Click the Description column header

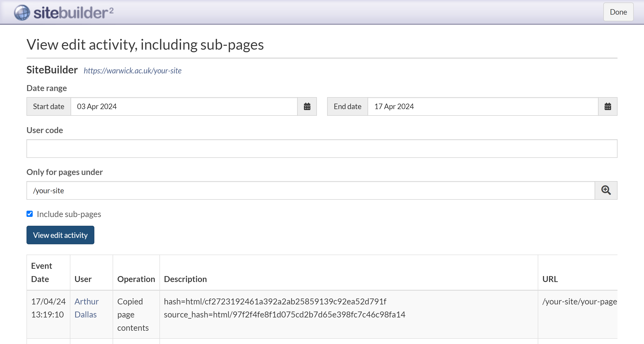pos(185,279)
